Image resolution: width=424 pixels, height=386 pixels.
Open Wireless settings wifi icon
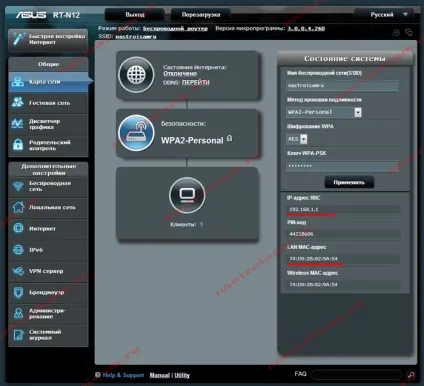point(18,186)
